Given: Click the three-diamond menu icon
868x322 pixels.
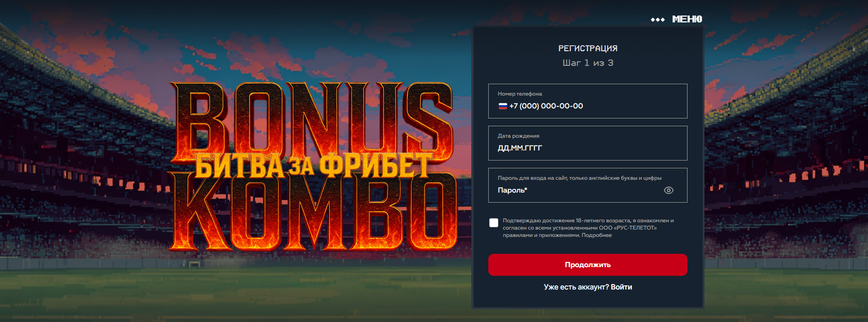Looking at the screenshot, I should coord(658,20).
